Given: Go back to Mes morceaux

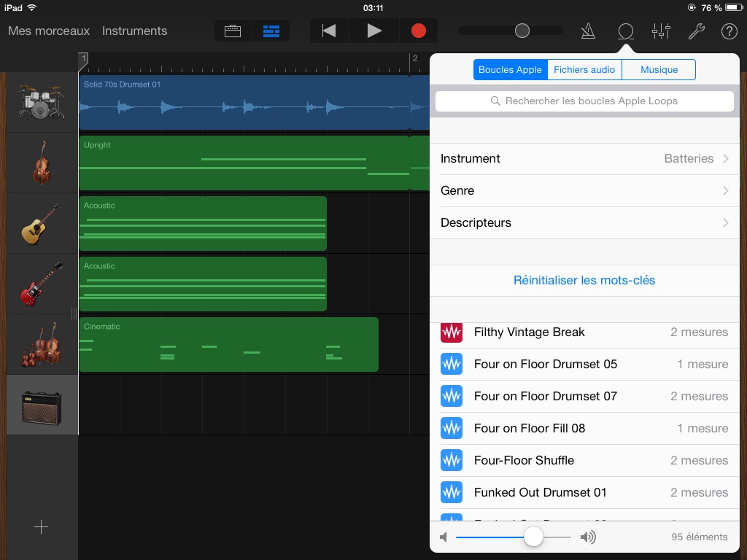Looking at the screenshot, I should 49,31.
